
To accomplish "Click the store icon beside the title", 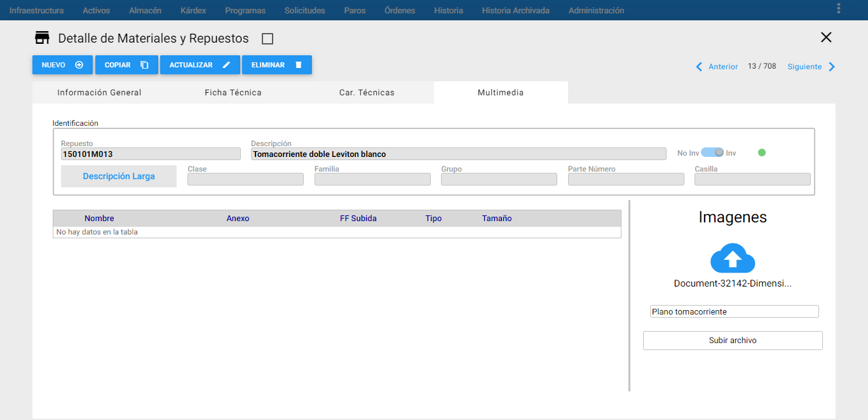I will [x=42, y=38].
